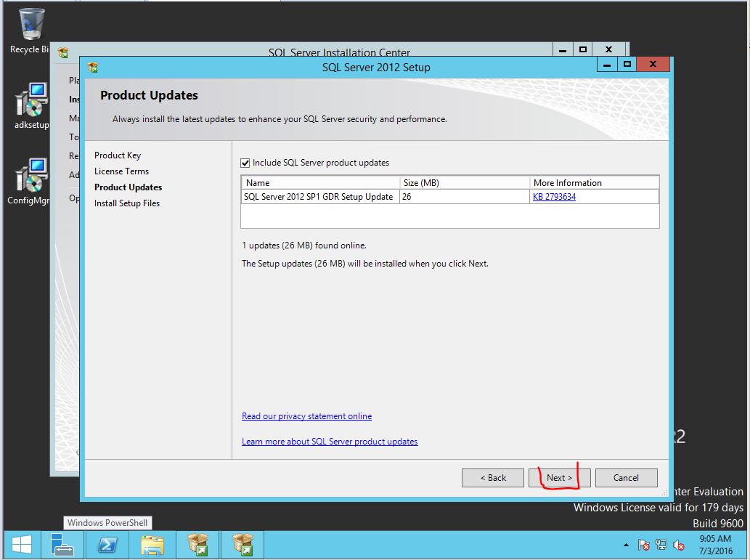Click the Next button
750x560 pixels.
[559, 478]
